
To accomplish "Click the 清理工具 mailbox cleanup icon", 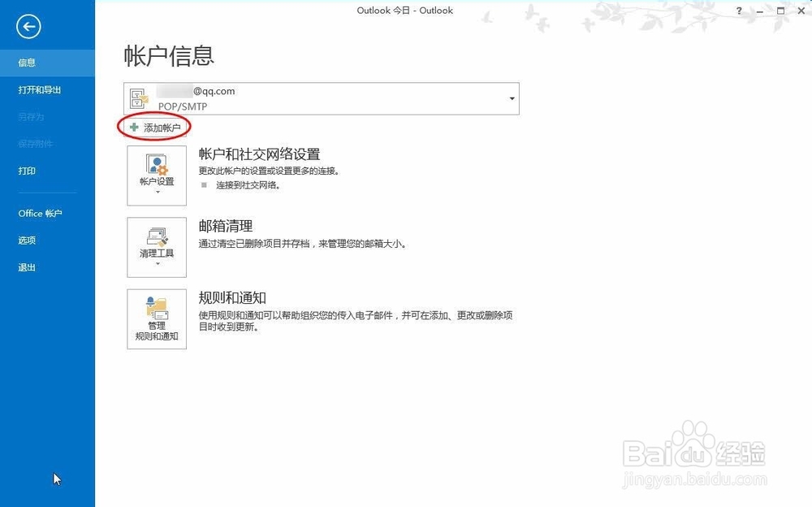I will (157, 237).
